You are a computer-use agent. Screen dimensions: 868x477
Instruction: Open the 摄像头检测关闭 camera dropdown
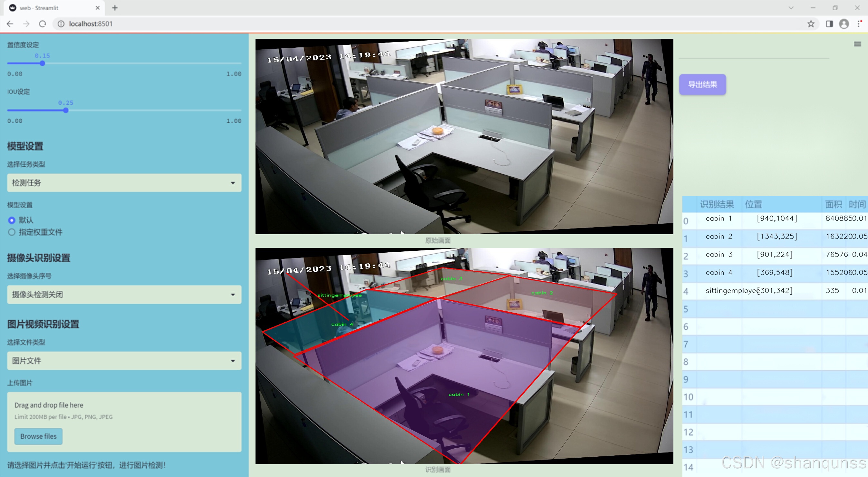coord(124,294)
